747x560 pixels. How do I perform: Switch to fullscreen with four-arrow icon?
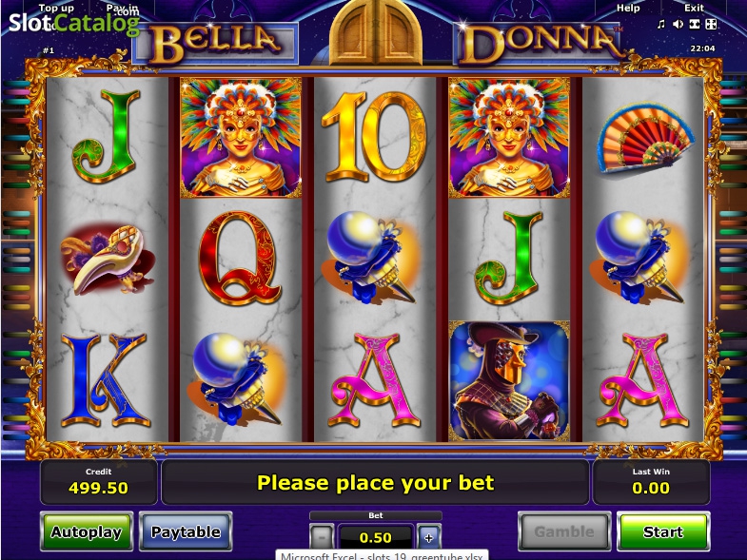(711, 24)
